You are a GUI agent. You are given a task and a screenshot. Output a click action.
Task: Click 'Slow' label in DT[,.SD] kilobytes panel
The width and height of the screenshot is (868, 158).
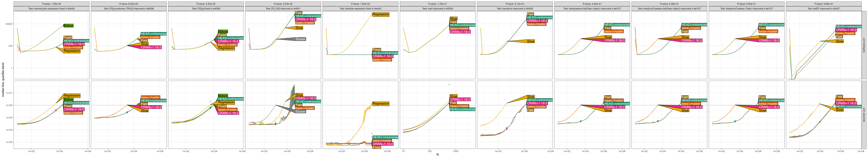tap(299, 28)
